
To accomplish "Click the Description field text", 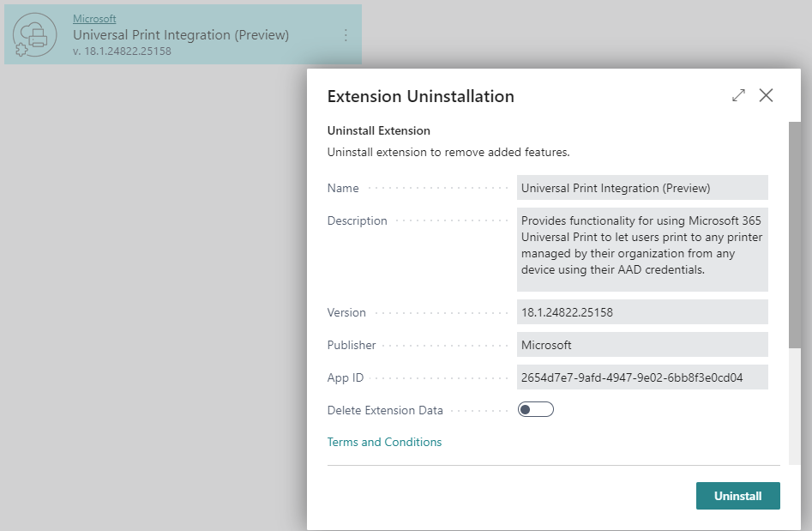I will 642,249.
